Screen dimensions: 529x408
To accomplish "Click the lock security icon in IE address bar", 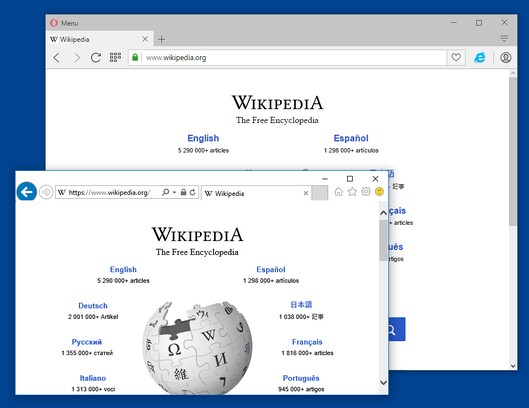I will point(183,192).
